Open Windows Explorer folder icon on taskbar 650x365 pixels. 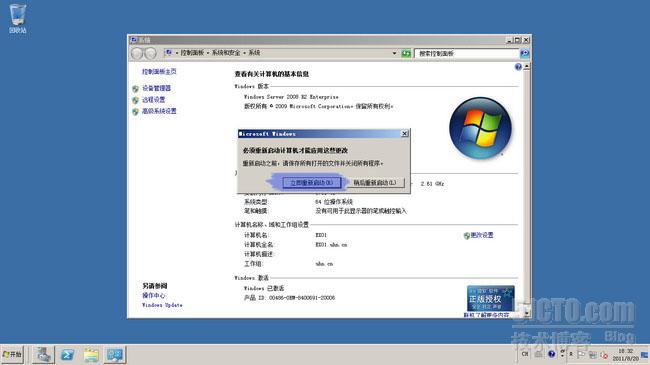coord(91,355)
